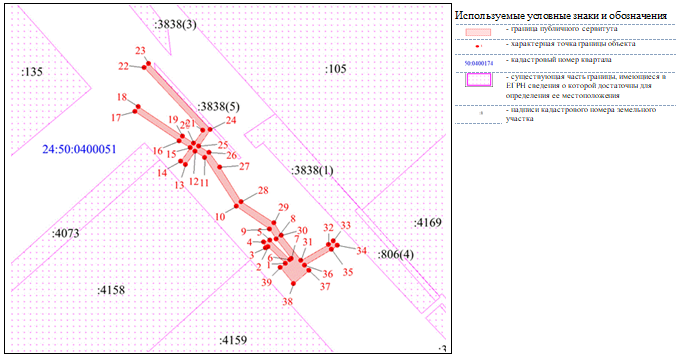Click point number label '36'
The height and width of the screenshot is (362, 676).
pyautogui.click(x=328, y=274)
